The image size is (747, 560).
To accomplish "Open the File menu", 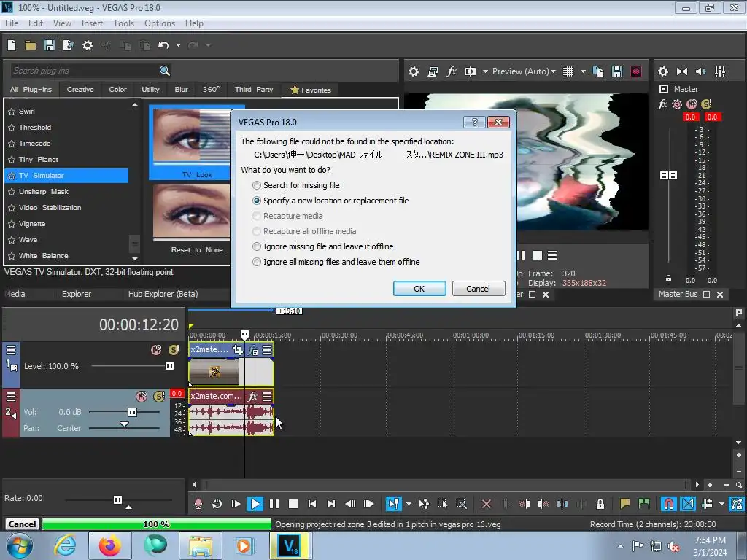I will coord(12,23).
